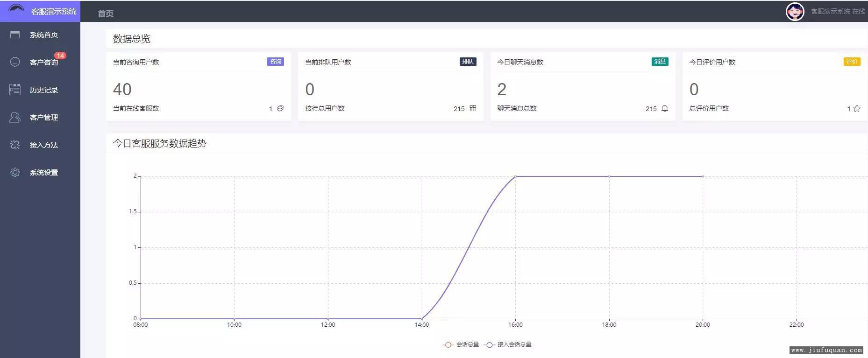Click the 客户管理 person icon
868x358 pixels.
click(x=15, y=117)
